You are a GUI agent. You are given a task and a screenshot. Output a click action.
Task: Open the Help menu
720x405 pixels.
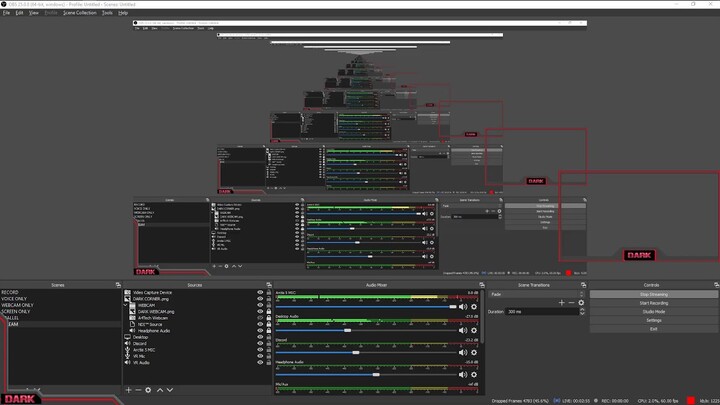click(123, 13)
